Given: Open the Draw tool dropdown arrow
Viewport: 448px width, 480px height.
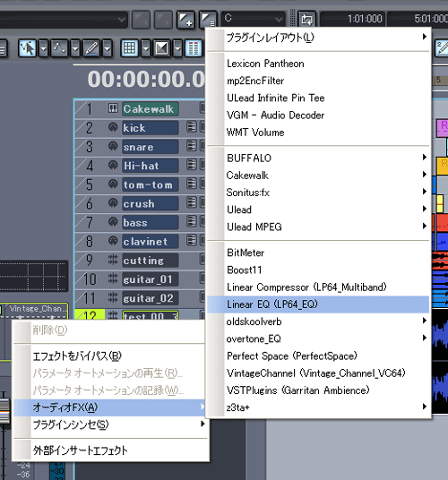Looking at the screenshot, I should (107, 48).
